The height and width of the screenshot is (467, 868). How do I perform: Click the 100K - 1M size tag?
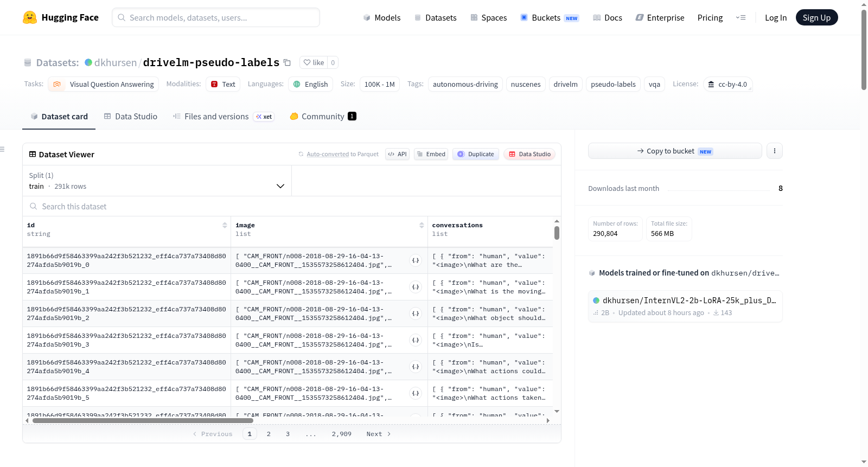tap(379, 84)
